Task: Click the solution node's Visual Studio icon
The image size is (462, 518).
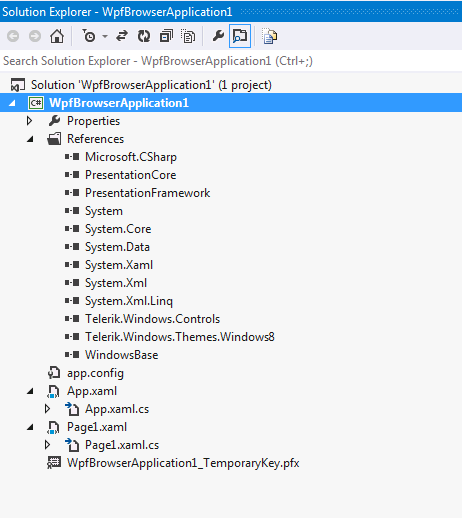Action: [18, 85]
